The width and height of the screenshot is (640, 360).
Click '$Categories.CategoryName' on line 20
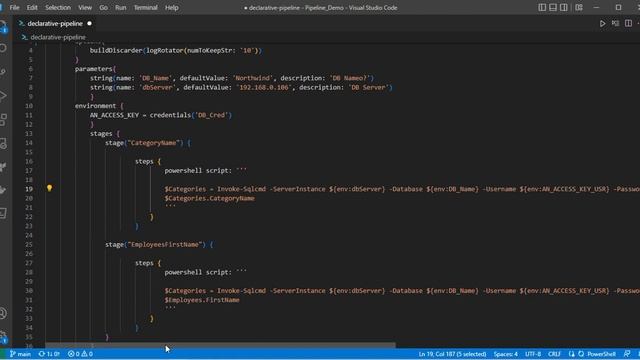pos(209,198)
